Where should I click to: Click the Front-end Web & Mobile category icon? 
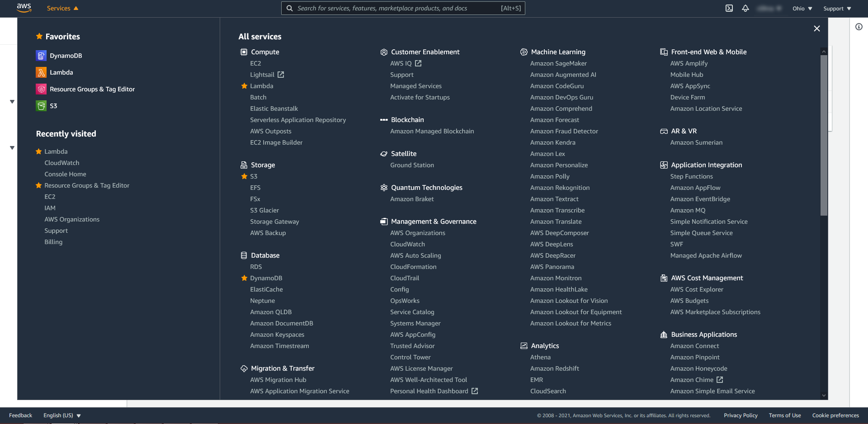pyautogui.click(x=664, y=52)
